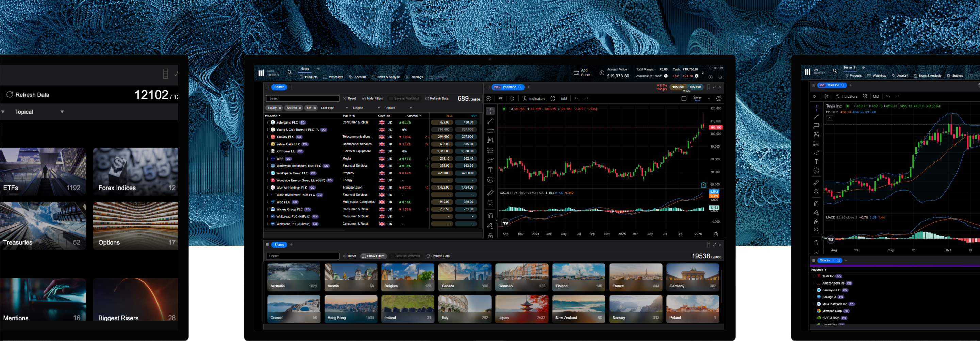Open the Germany country tile
980x341 pixels.
click(x=693, y=277)
